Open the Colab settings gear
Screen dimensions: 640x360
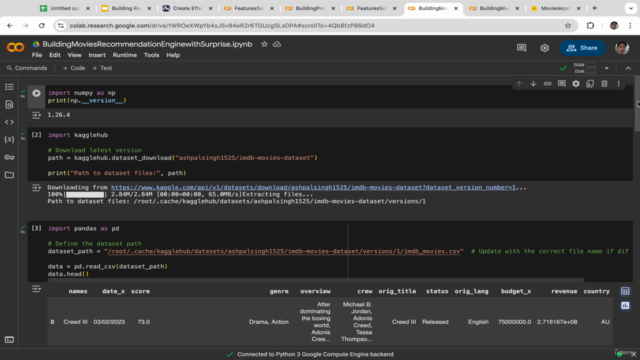click(544, 48)
